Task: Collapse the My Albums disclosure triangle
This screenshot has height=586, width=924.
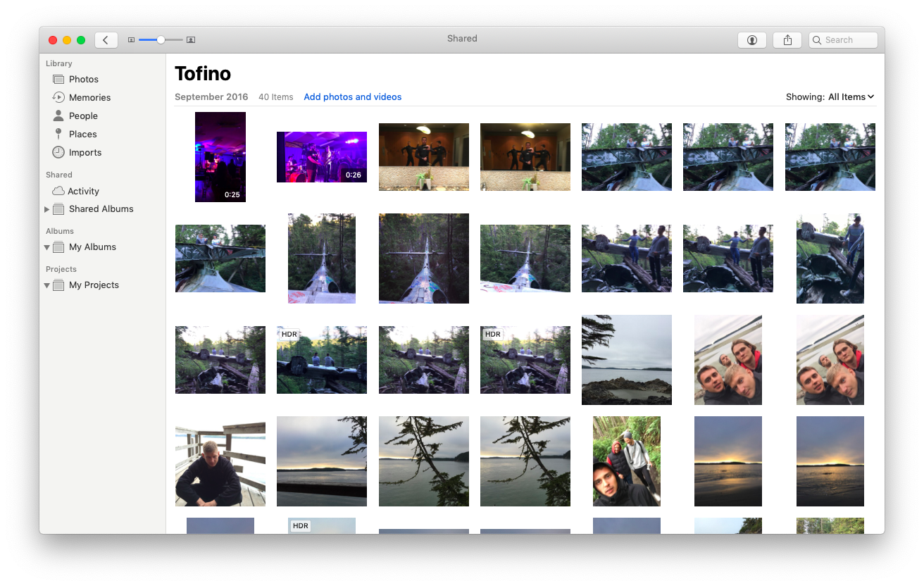Action: tap(46, 247)
